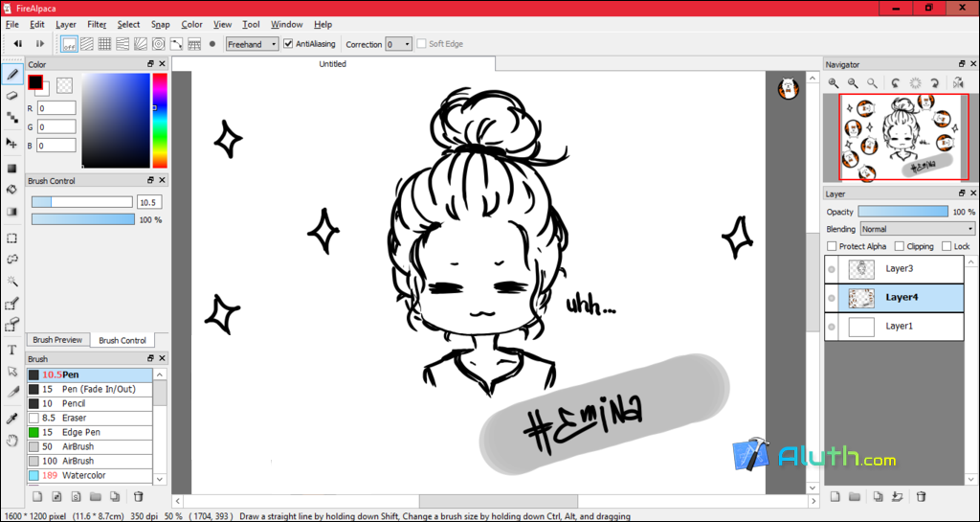Select the Eraser tool in left toolbar

click(11, 96)
